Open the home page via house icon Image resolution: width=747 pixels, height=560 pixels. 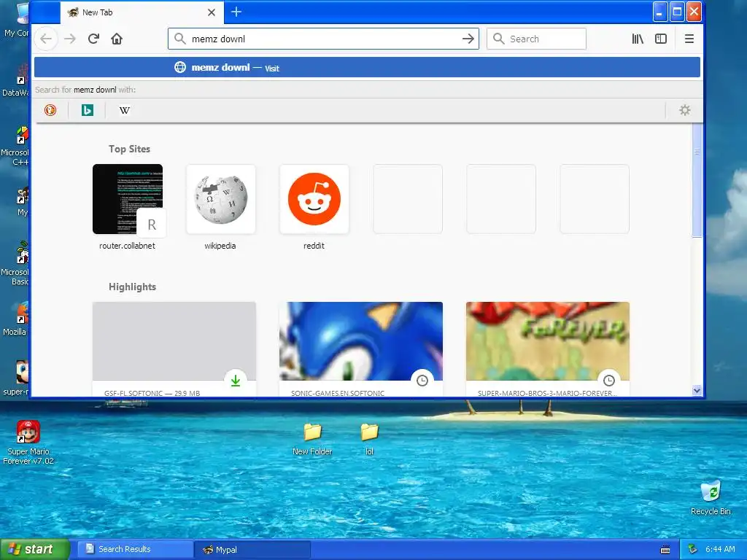point(117,39)
